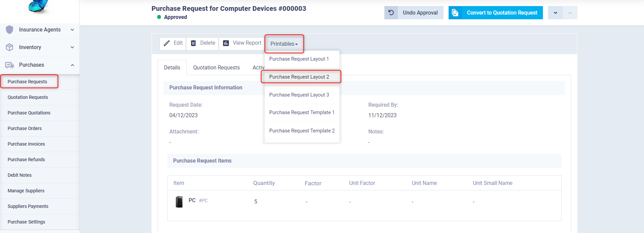Click the Insurance Agents shield icon

click(10, 30)
